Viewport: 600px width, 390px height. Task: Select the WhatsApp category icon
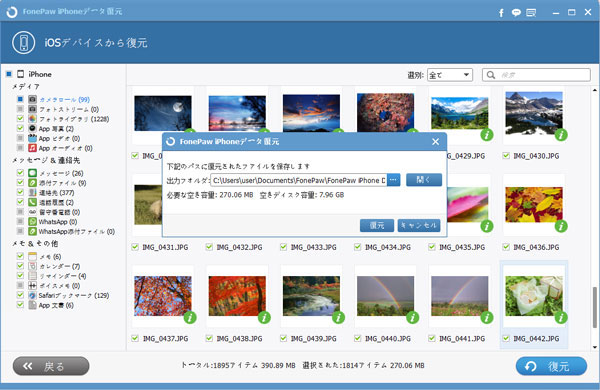pyautogui.click(x=33, y=222)
